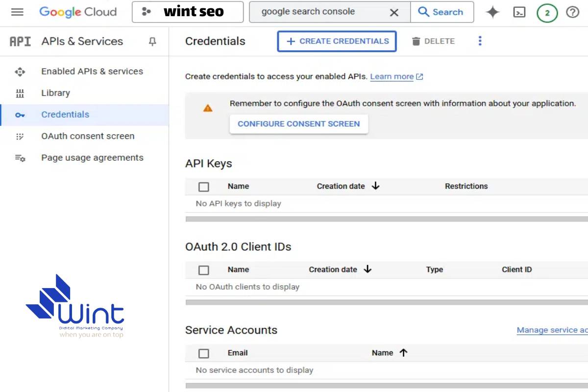Screen dimensions: 588x392
Task: Open notifications badge showing 2
Action: tap(547, 13)
